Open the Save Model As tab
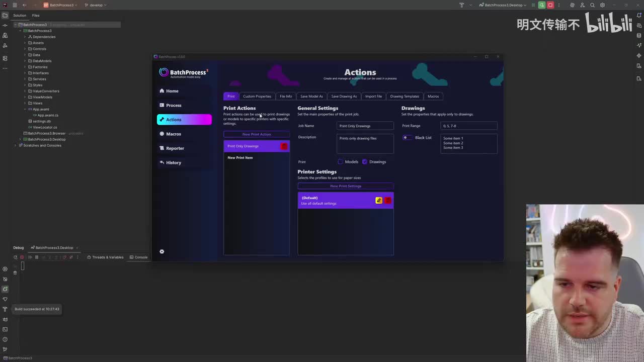The image size is (644, 362). (311, 97)
